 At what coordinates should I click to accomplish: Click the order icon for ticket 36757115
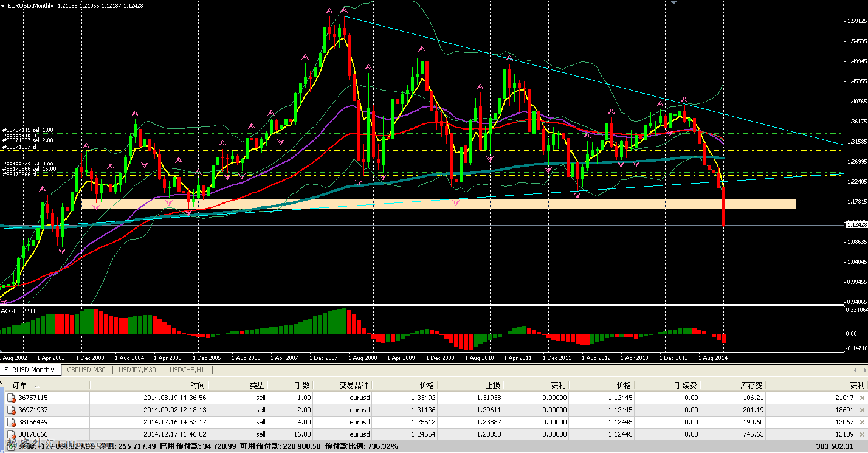click(x=11, y=398)
